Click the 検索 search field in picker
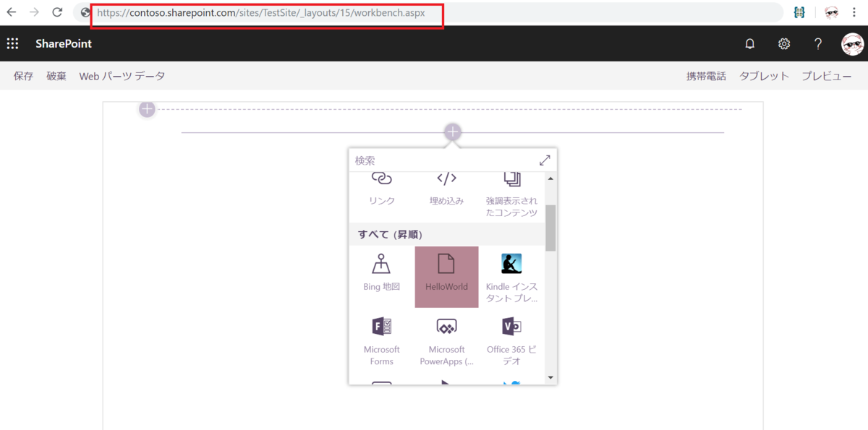This screenshot has height=430, width=868. pos(443,160)
